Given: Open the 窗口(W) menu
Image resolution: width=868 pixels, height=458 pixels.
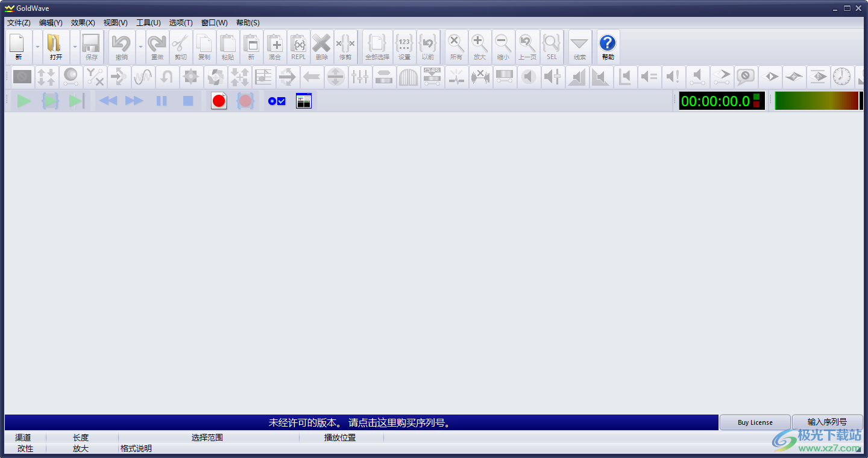Looking at the screenshot, I should click(x=214, y=23).
